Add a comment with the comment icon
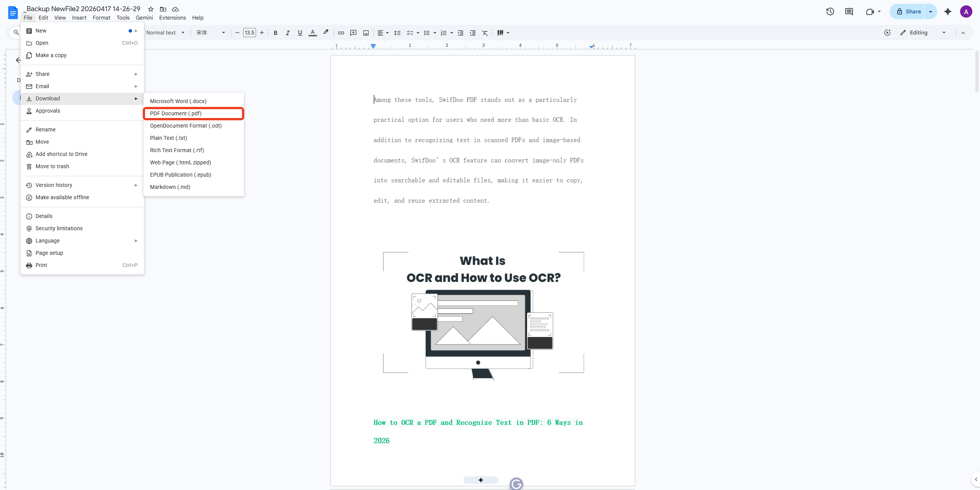The height and width of the screenshot is (490, 980). (353, 33)
